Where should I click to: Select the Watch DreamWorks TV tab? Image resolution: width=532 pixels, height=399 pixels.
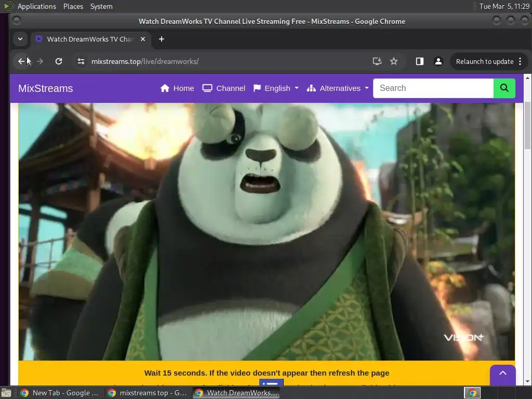pyautogui.click(x=90, y=39)
